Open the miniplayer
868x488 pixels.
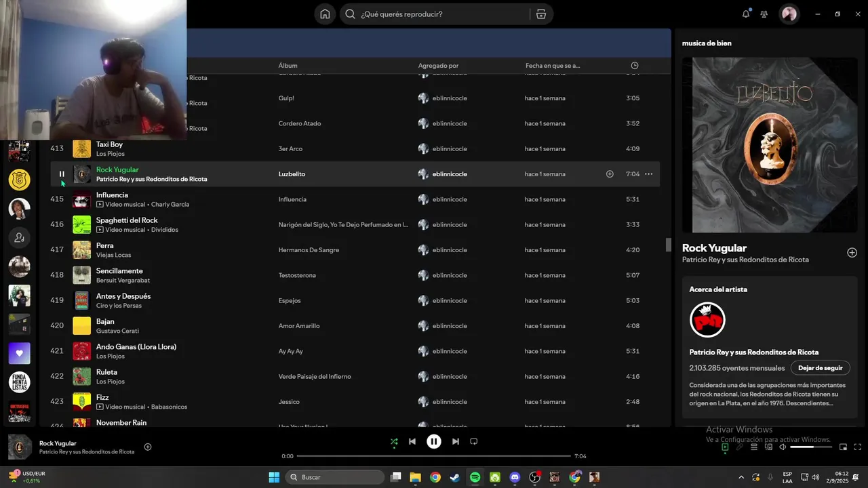[x=843, y=447]
